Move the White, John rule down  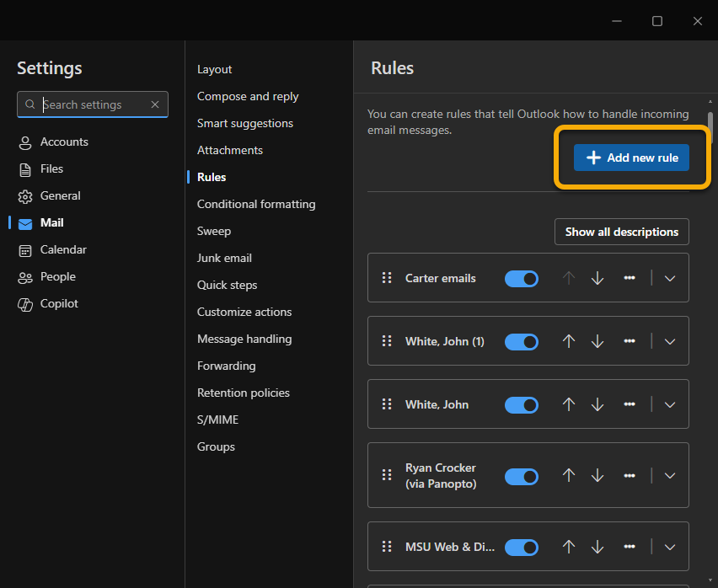597,404
